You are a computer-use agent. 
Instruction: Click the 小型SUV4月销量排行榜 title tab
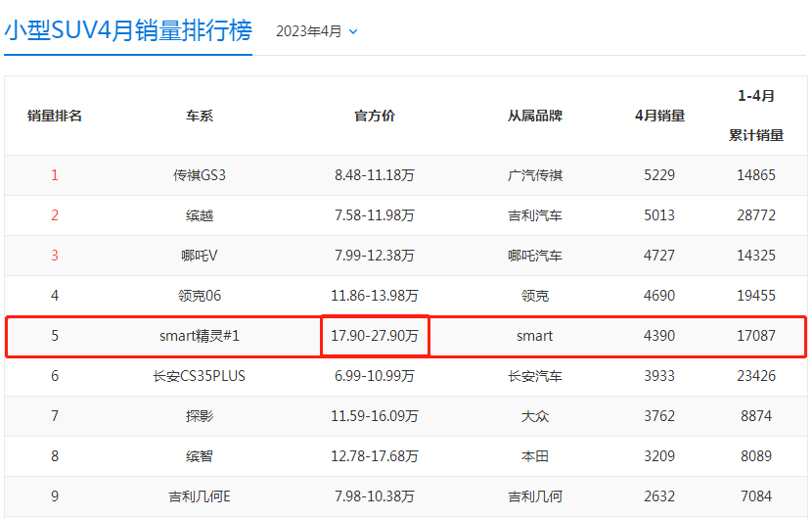pyautogui.click(x=128, y=30)
